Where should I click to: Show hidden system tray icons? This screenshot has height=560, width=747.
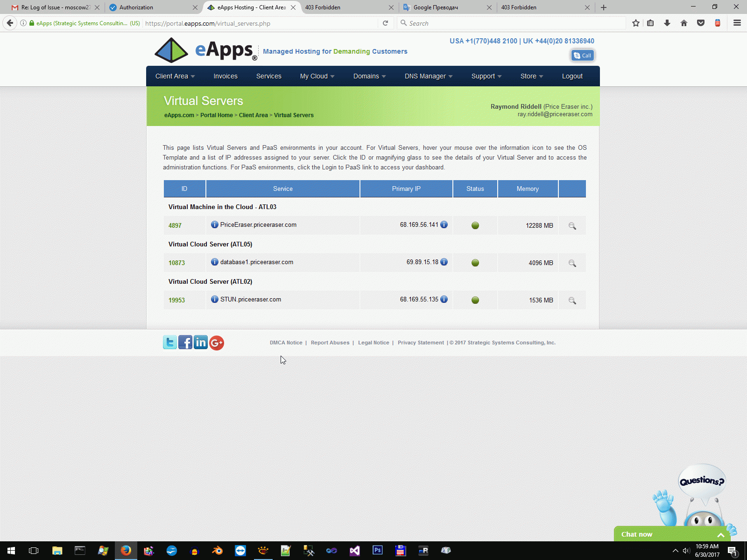(675, 551)
